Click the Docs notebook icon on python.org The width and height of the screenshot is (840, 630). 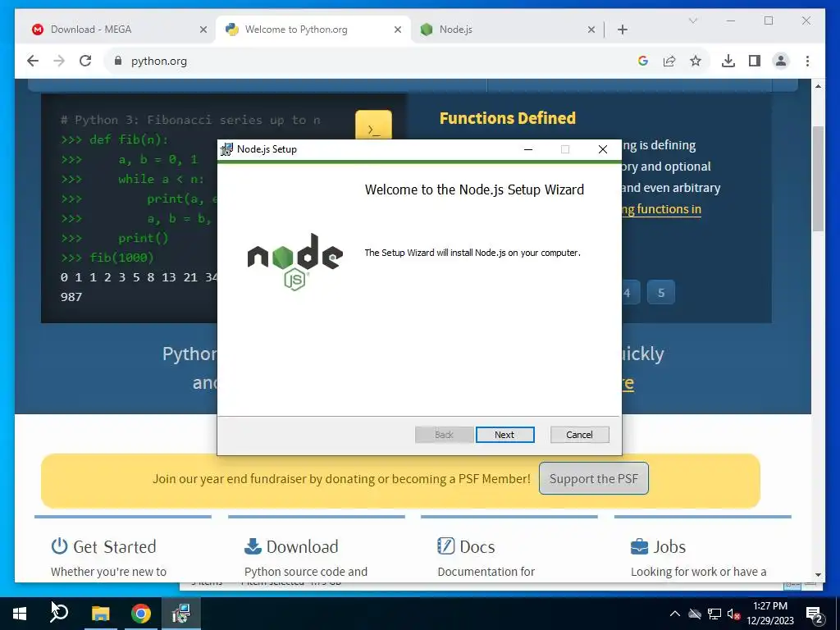pyautogui.click(x=445, y=546)
